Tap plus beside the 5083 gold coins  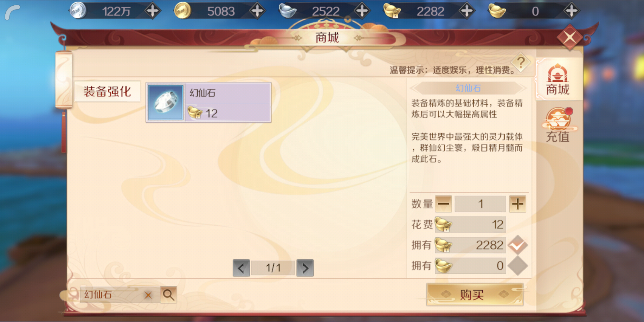(257, 11)
